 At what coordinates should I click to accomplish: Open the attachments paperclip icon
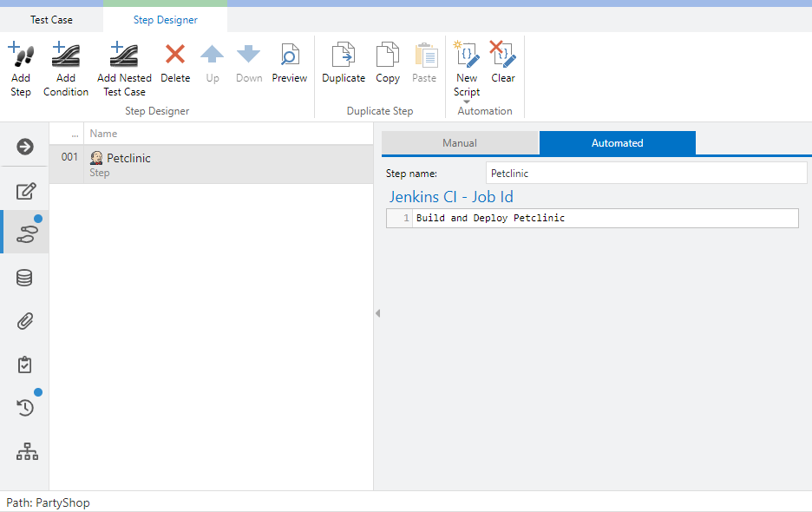25,321
